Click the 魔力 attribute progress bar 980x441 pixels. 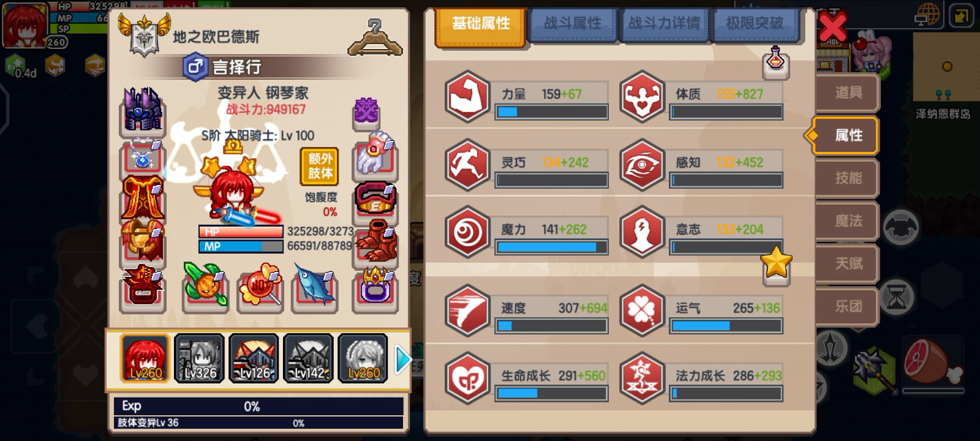click(x=551, y=247)
